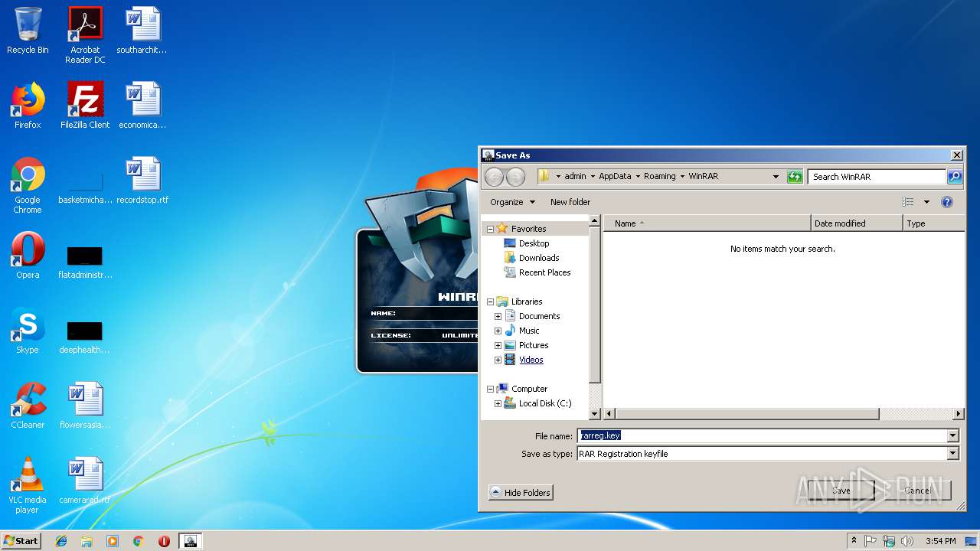Select the basketmicha file on desktop

tap(85, 186)
